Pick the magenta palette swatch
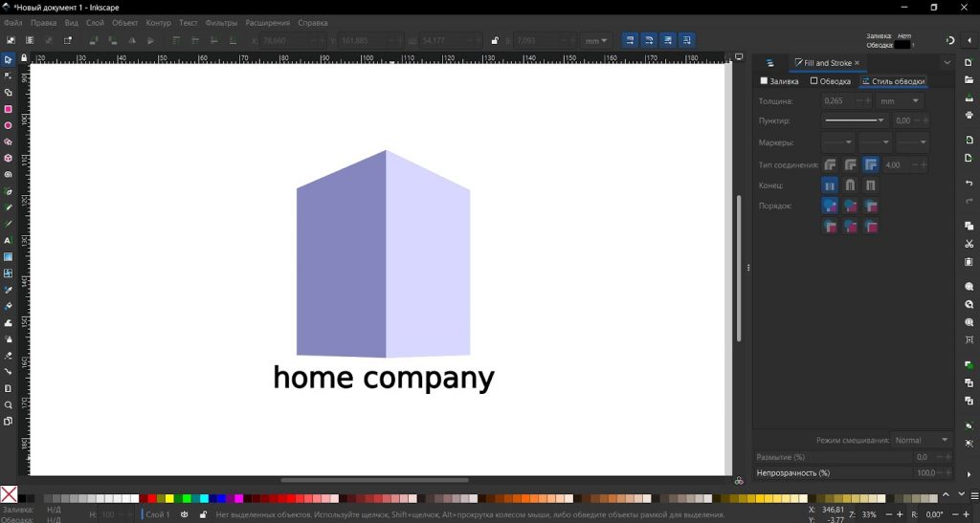The height and width of the screenshot is (523, 980). (238, 498)
